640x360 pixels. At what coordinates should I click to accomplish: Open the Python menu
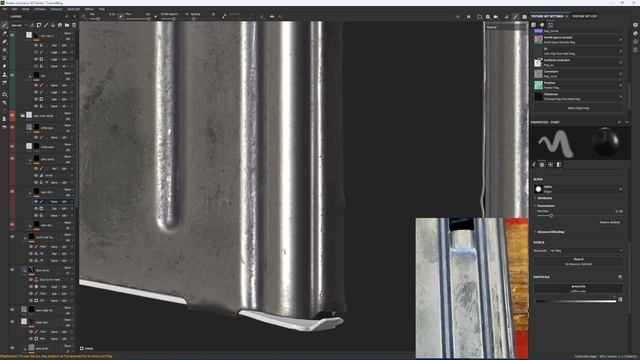(89, 9)
